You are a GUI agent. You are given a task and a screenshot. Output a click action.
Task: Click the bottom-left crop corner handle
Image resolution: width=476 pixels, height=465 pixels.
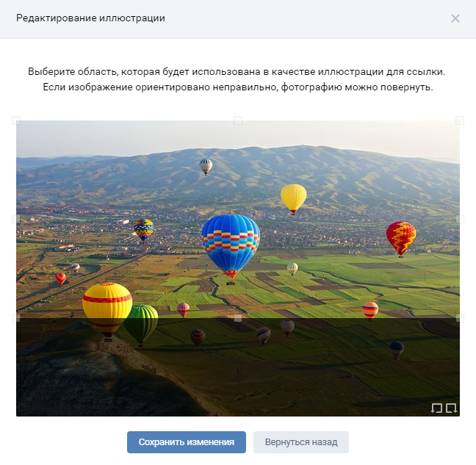coord(16,318)
